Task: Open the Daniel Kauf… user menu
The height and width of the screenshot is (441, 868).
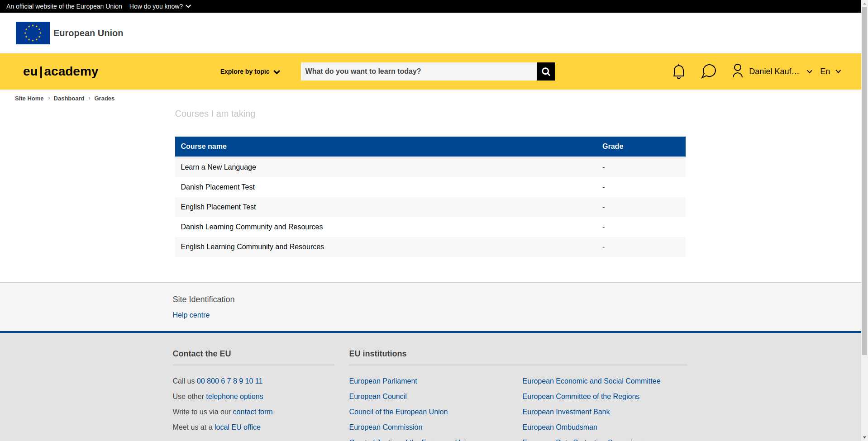Action: click(780, 71)
